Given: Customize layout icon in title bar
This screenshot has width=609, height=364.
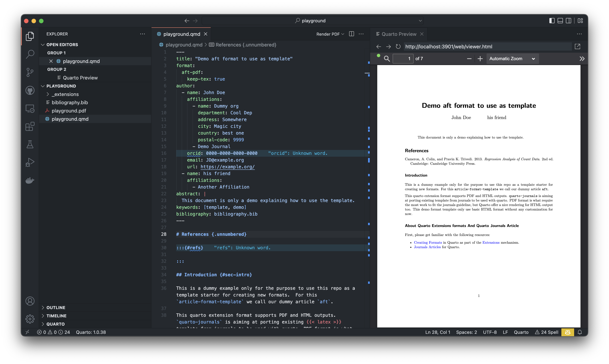Looking at the screenshot, I should coord(580,21).
